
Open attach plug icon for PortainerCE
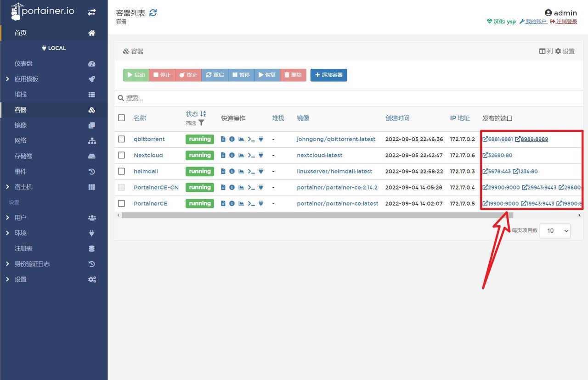click(261, 203)
